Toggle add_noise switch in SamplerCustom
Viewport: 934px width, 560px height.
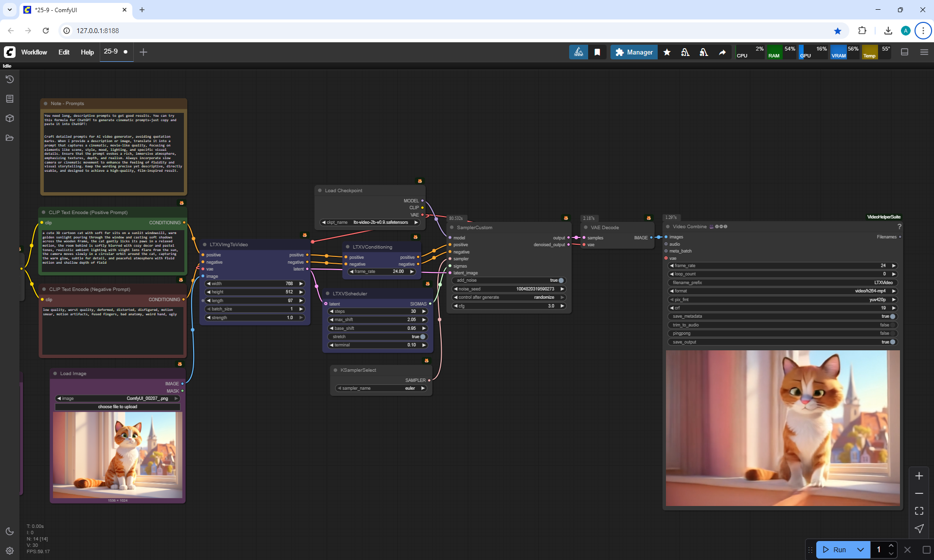pos(560,280)
